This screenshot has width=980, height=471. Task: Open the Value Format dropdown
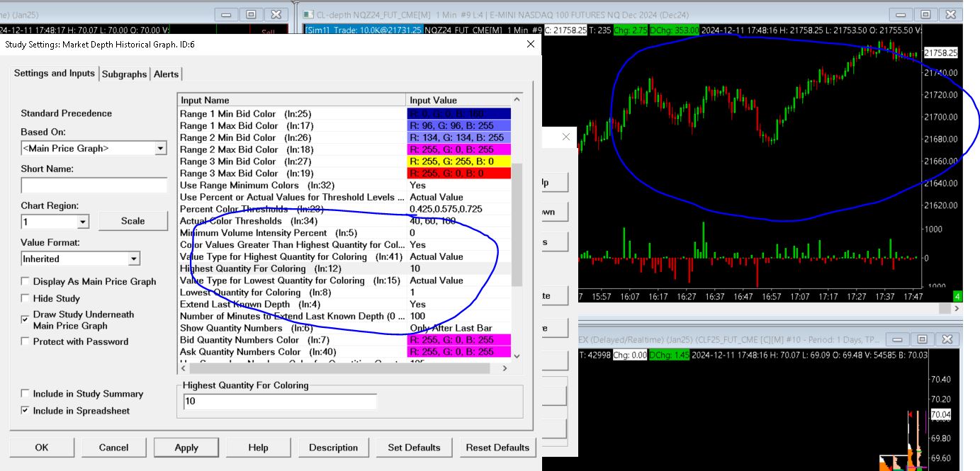[x=134, y=259]
